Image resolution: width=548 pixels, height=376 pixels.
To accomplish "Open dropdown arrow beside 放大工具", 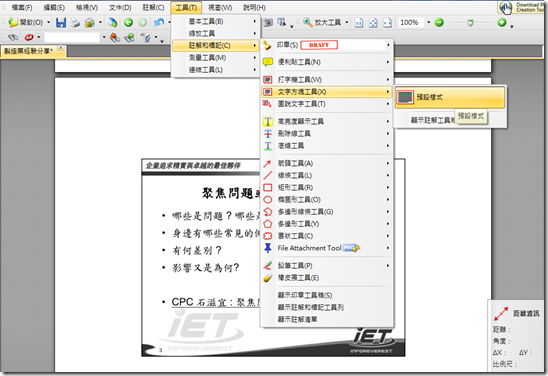I will tap(347, 23).
